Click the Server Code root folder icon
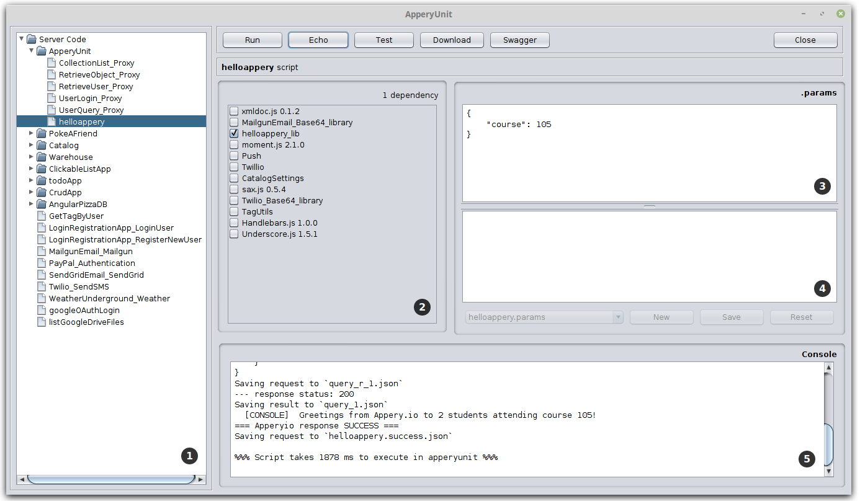 point(32,39)
